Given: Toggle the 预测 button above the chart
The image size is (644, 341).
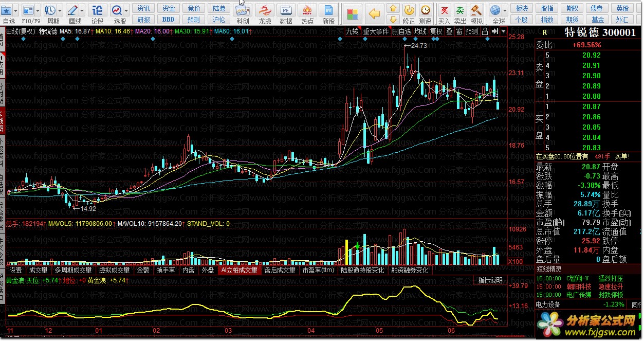Looking at the screenshot, I should [472, 31].
